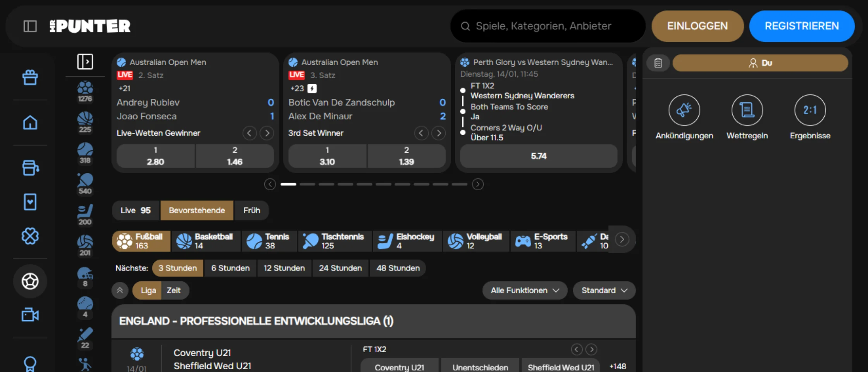Open the Standard dropdown
This screenshot has width=868, height=372.
(x=604, y=290)
